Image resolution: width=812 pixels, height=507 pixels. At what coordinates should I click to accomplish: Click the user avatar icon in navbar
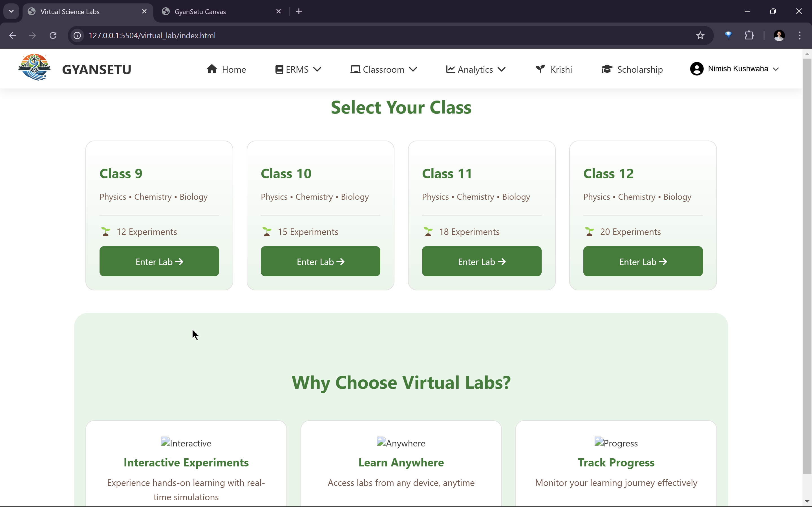(697, 69)
